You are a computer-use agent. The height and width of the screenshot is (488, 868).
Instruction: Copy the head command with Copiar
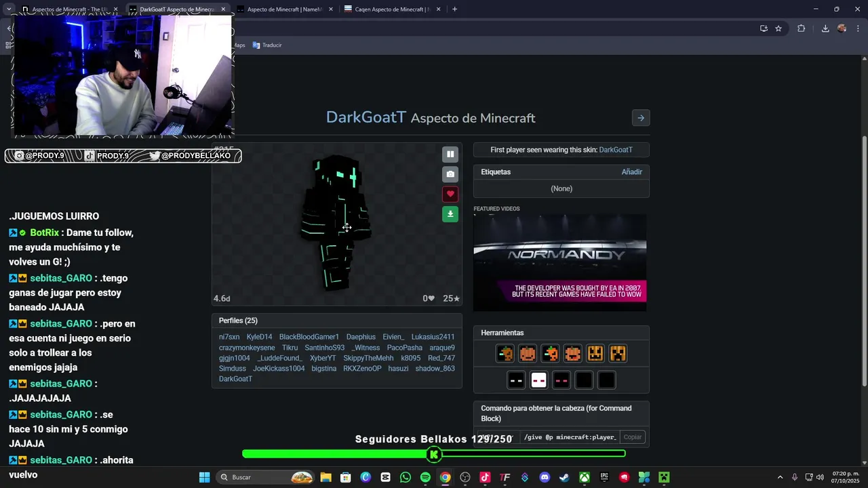pyautogui.click(x=633, y=437)
